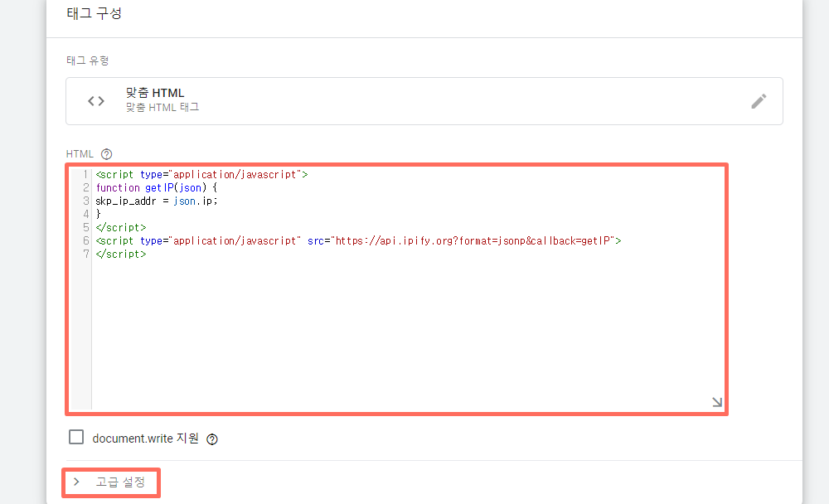Click the line 'function getIP(json) {'

click(157, 187)
